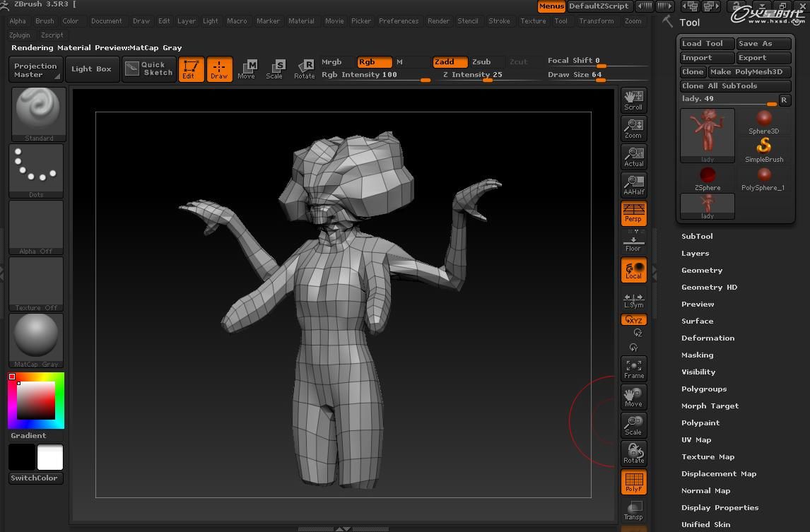Enable Perspective view with the Persp icon
The height and width of the screenshot is (532, 810).
(x=633, y=213)
